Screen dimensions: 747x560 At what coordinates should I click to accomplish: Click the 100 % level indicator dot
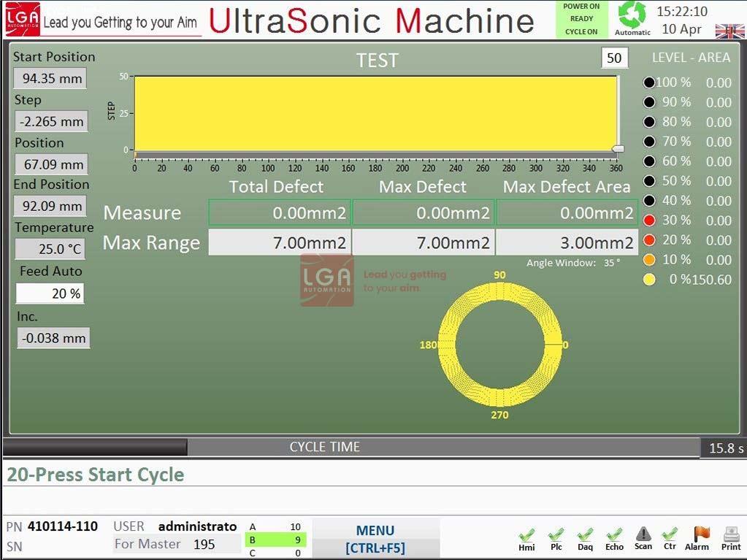pos(649,83)
